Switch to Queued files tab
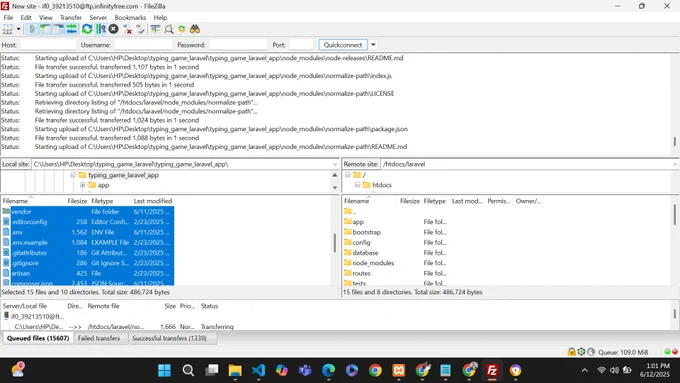680x383 pixels. click(38, 338)
